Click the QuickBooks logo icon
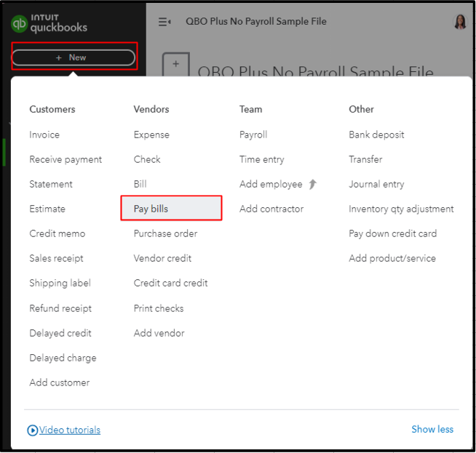The width and height of the screenshot is (476, 453). click(20, 24)
